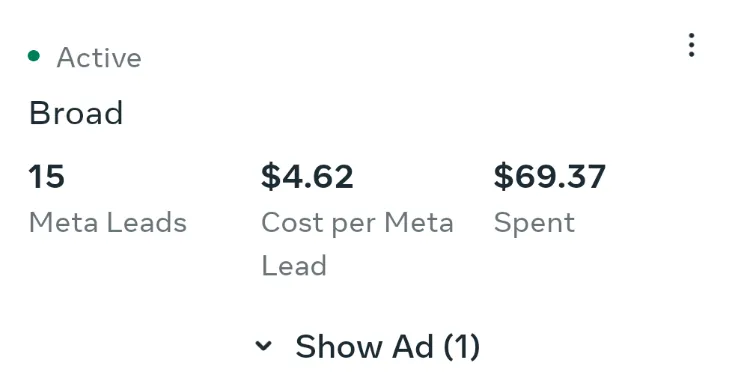Click the $69.37 spent amount
Viewport: 737px width, 389px height.
coord(549,177)
